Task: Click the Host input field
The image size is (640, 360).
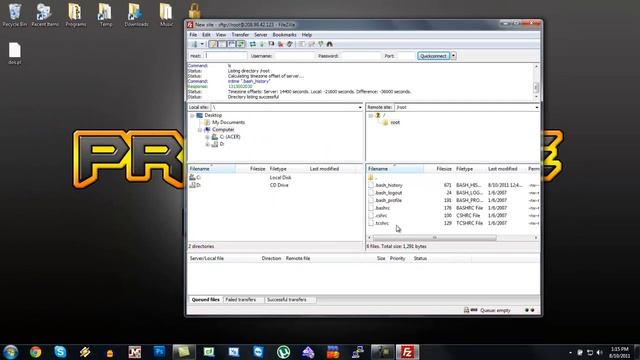Action: 225,56
